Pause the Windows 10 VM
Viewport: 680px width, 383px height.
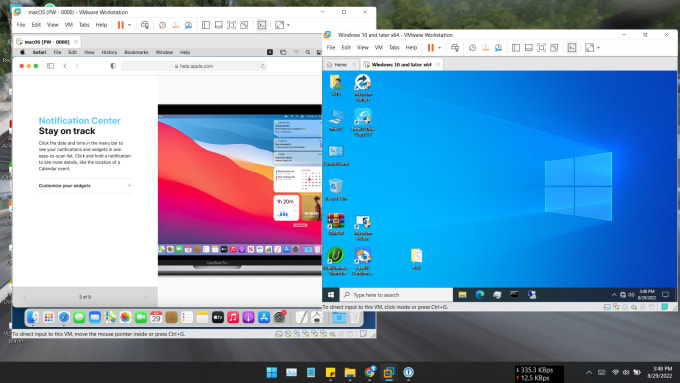click(431, 48)
